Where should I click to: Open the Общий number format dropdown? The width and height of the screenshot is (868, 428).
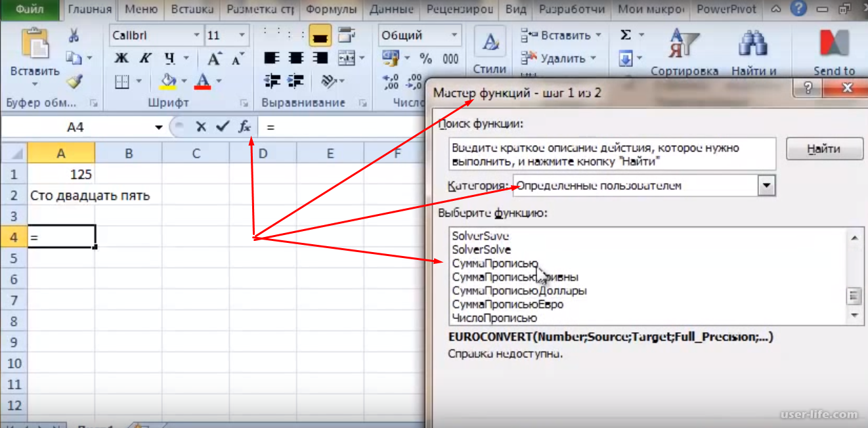pyautogui.click(x=454, y=35)
